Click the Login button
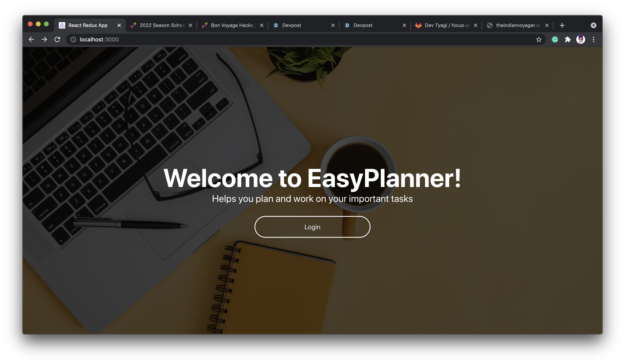This screenshot has height=364, width=625. click(312, 227)
